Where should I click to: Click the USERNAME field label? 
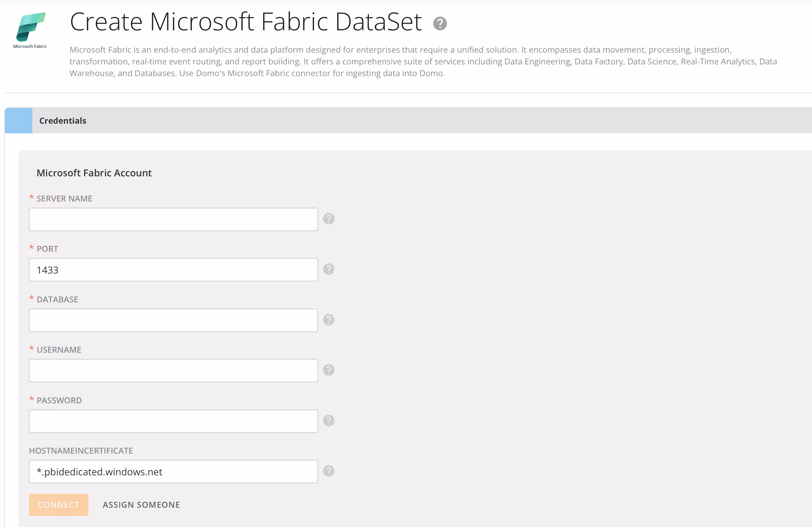pos(59,350)
